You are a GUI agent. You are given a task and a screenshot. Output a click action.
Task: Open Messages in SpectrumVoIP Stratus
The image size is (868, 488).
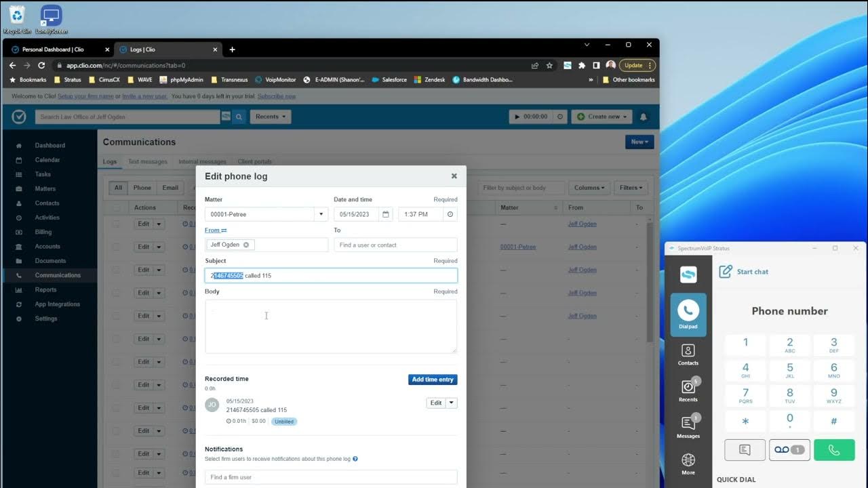[688, 427]
